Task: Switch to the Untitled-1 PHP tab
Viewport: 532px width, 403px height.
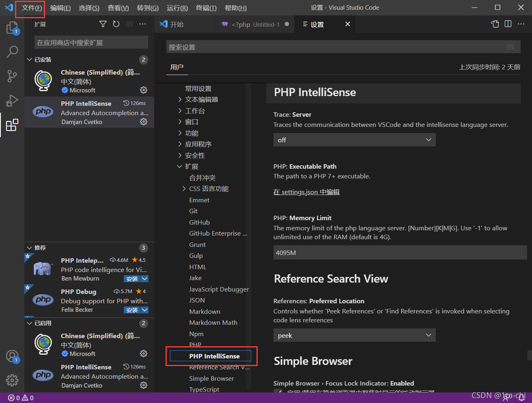Action: click(x=256, y=24)
